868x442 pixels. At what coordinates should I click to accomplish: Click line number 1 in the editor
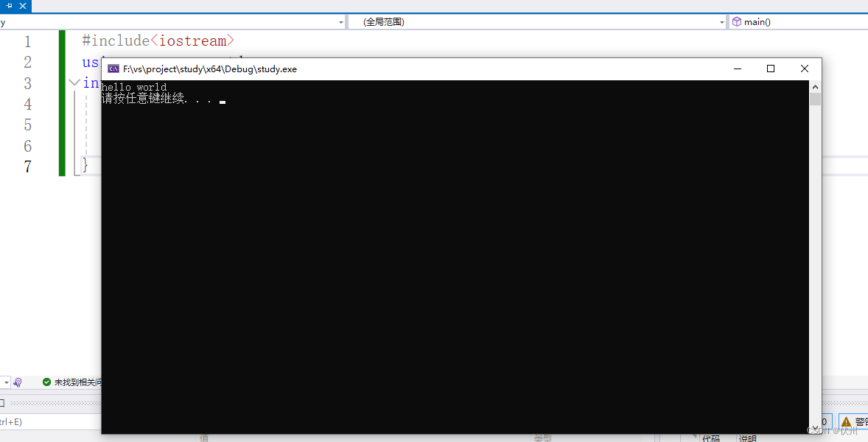tap(28, 41)
